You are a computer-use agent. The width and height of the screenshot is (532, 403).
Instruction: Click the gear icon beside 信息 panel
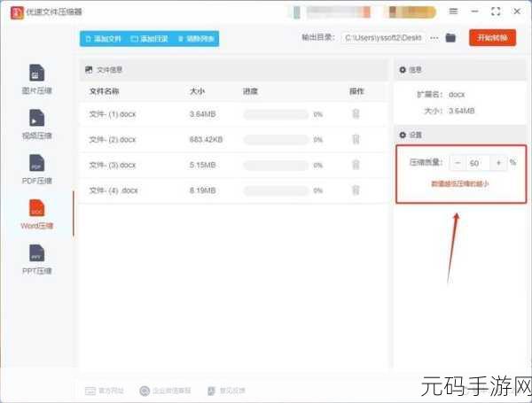coord(403,69)
